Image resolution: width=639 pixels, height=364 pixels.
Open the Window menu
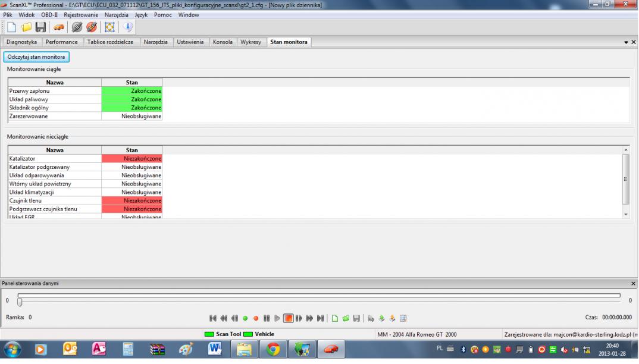coord(189,15)
